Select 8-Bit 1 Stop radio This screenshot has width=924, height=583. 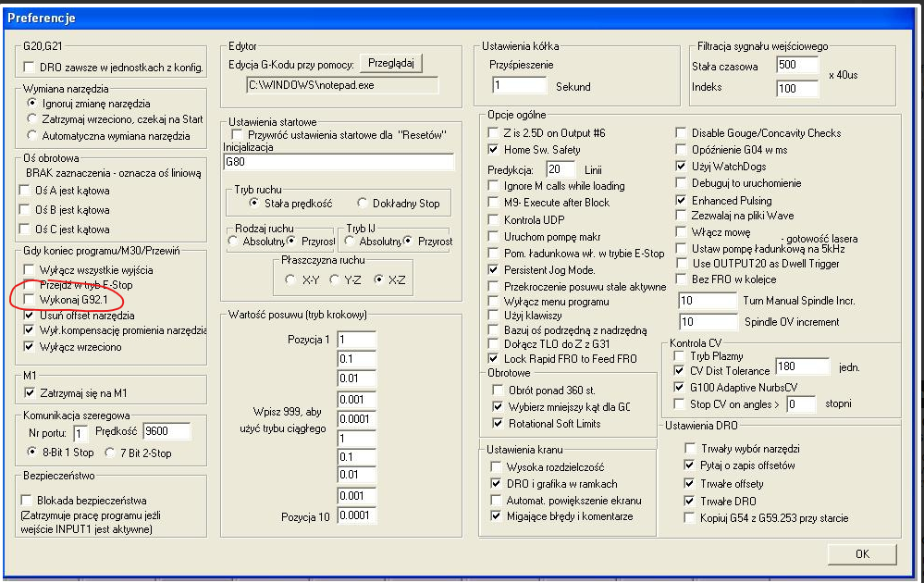(31, 453)
